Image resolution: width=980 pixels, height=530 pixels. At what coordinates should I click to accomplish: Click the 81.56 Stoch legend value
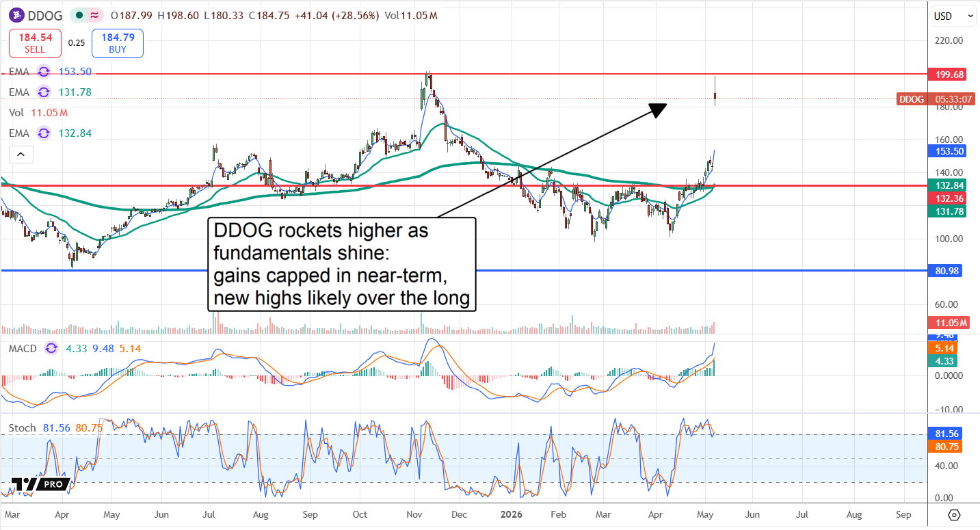[57, 428]
